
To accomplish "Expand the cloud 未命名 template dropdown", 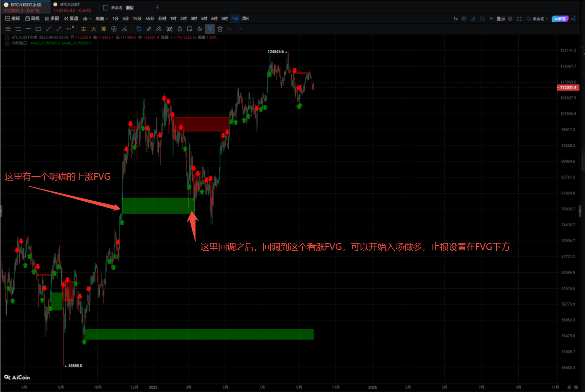I will pyautogui.click(x=538, y=19).
